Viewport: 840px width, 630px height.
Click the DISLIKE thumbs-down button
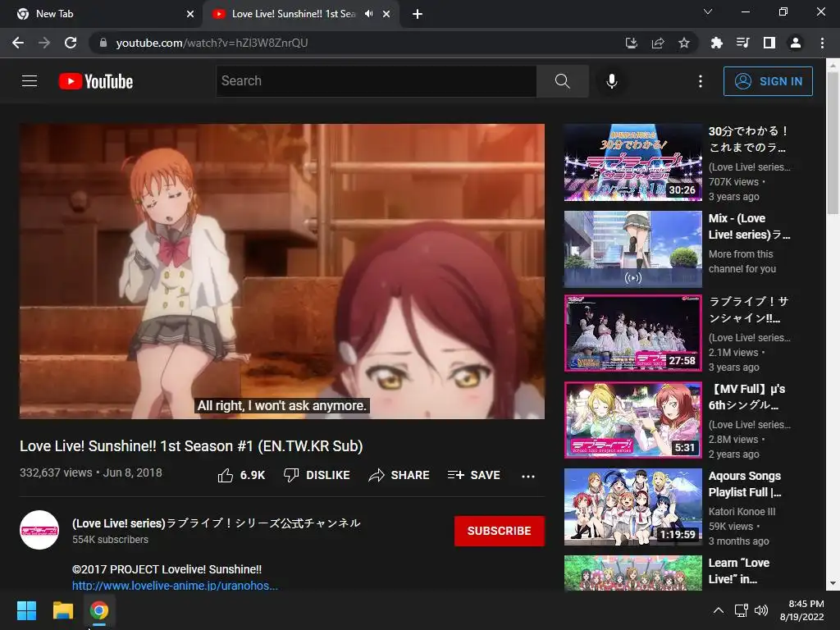click(x=317, y=475)
